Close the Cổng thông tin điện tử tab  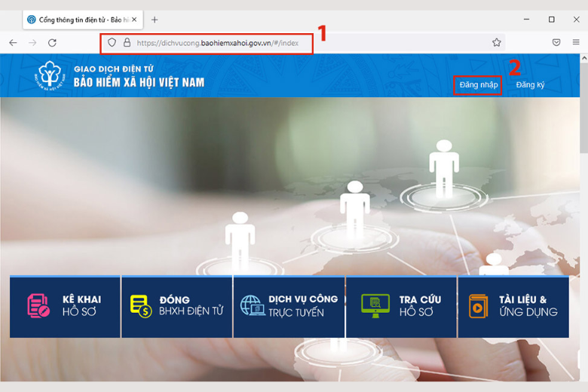(134, 20)
